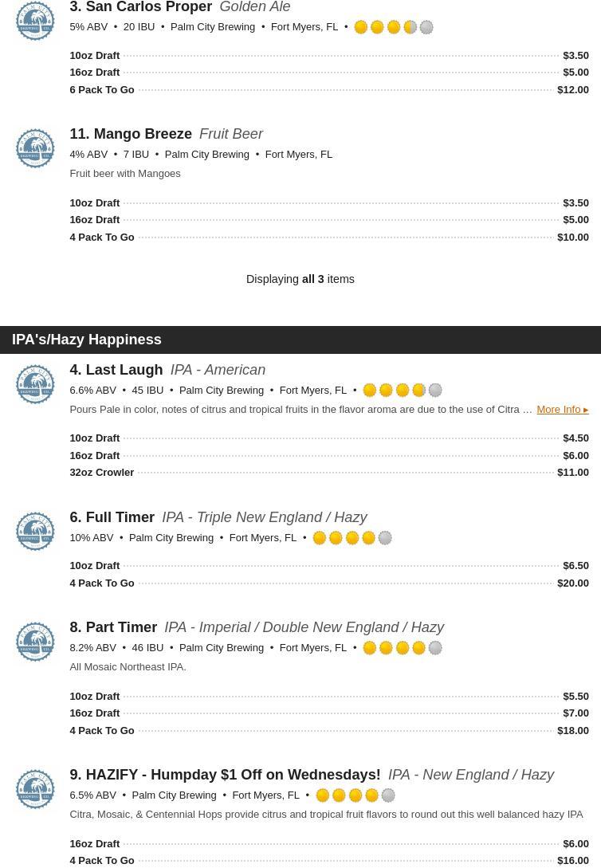
Task: Click the rating caps for San Carlos Proper
Action: tap(394, 27)
